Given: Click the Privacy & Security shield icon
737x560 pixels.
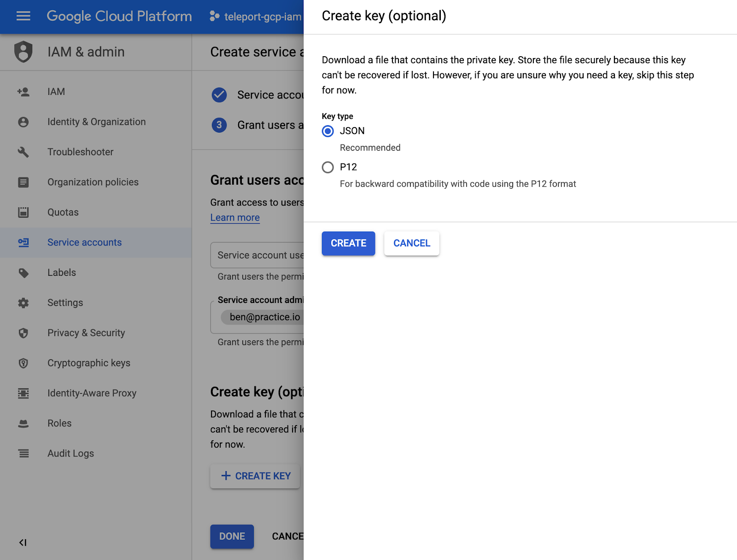Looking at the screenshot, I should point(23,333).
